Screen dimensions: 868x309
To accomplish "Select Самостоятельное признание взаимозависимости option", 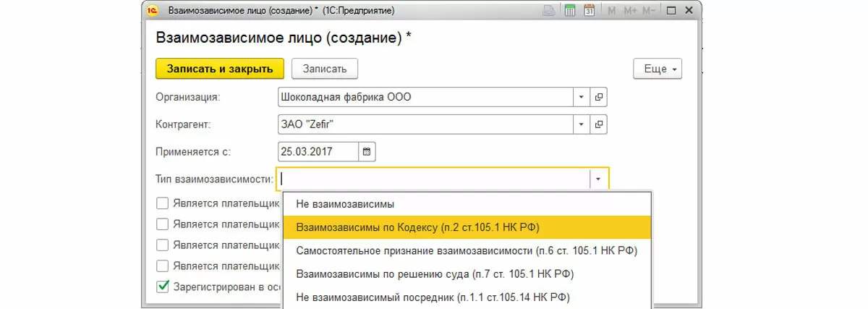I will [467, 250].
